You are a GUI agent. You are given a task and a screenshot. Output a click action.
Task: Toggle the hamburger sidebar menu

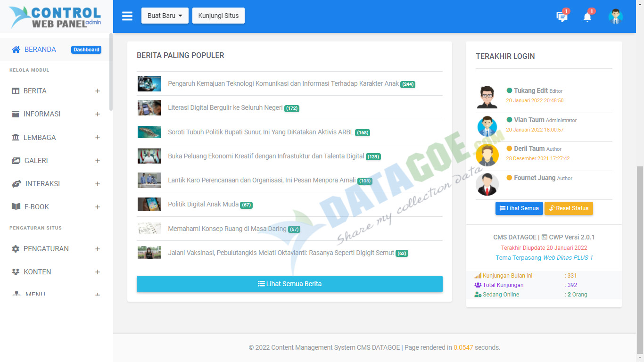(127, 16)
